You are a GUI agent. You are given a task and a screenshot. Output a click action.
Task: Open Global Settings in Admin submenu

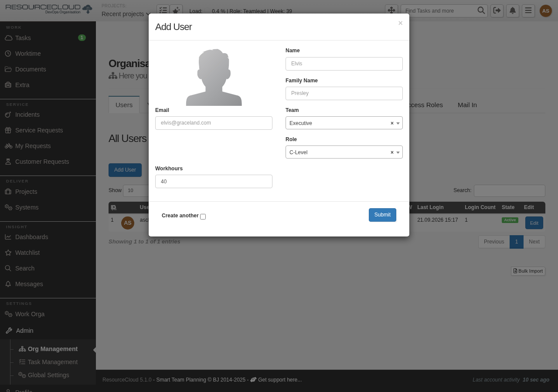coord(44,375)
